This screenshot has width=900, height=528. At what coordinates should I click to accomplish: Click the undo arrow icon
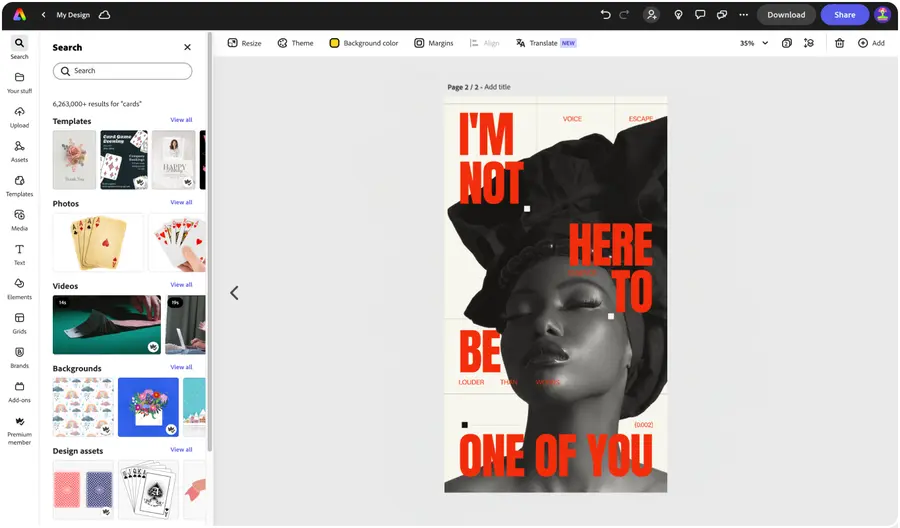605,15
